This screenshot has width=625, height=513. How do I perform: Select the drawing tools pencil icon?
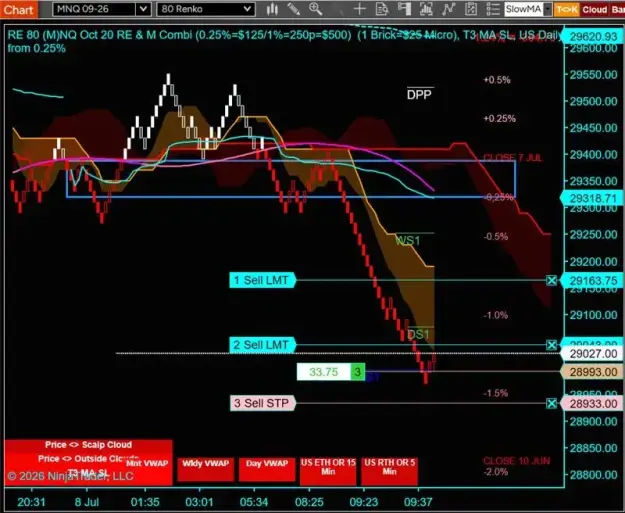[294, 9]
